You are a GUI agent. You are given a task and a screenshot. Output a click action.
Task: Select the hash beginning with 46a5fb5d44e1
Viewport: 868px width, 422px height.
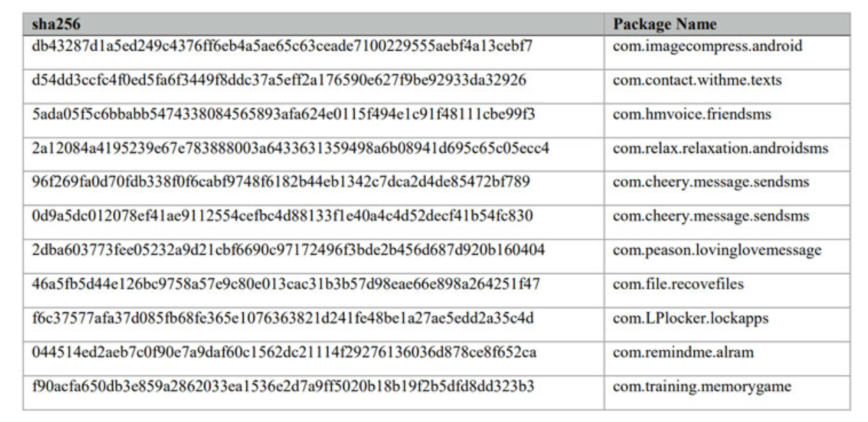tap(285, 285)
